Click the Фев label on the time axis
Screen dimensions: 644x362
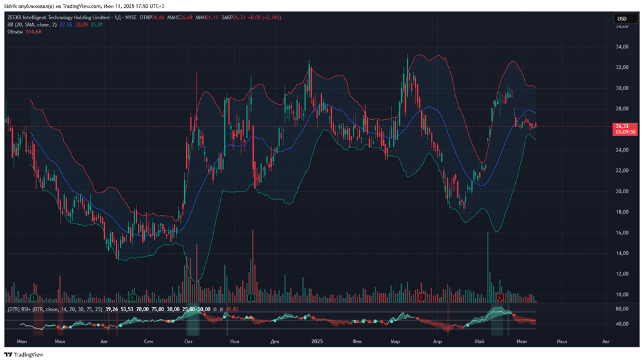coord(357,341)
